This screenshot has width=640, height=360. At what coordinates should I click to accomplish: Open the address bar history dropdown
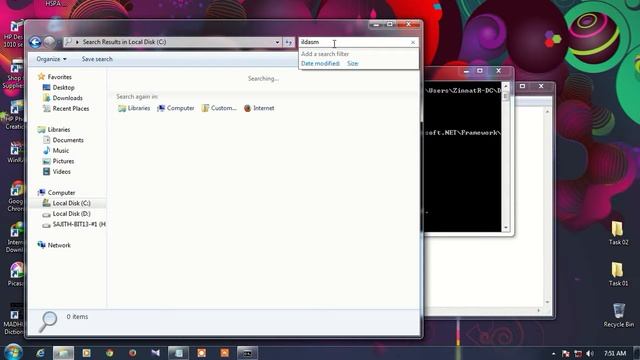(x=277, y=42)
